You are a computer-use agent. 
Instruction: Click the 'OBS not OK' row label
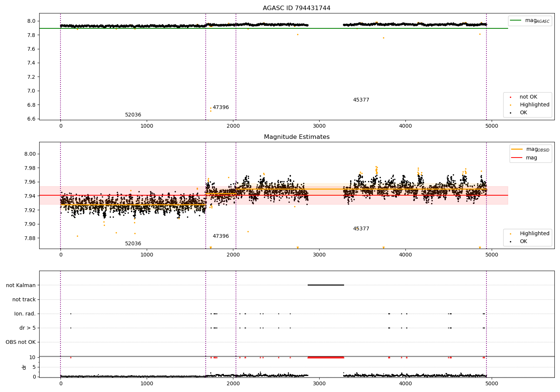click(x=21, y=342)
